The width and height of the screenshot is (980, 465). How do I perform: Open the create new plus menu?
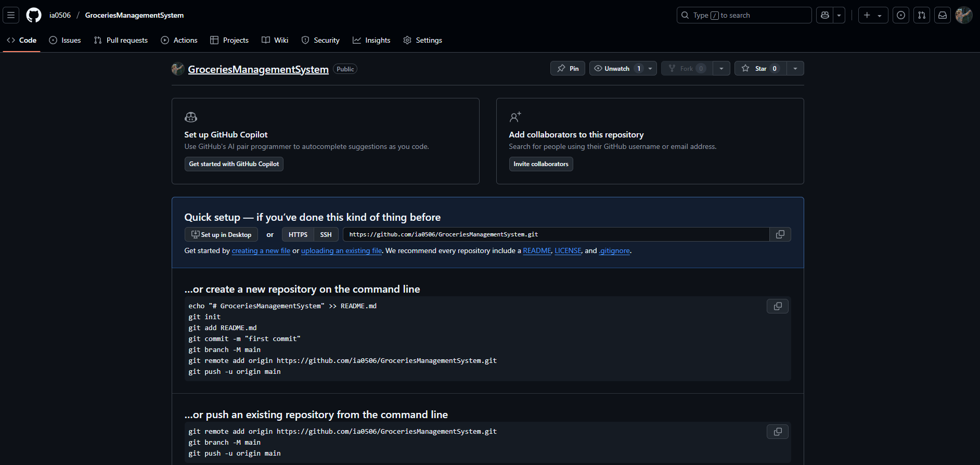(x=873, y=15)
